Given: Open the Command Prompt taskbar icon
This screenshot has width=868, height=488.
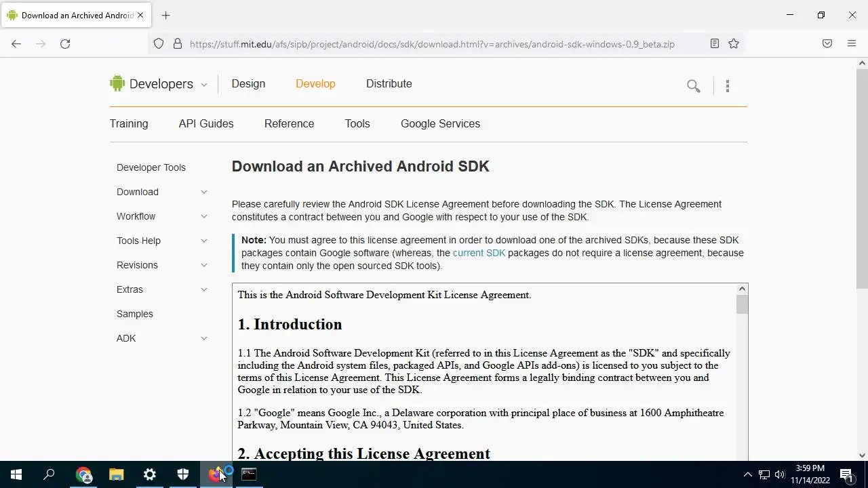Looking at the screenshot, I should click(x=249, y=474).
